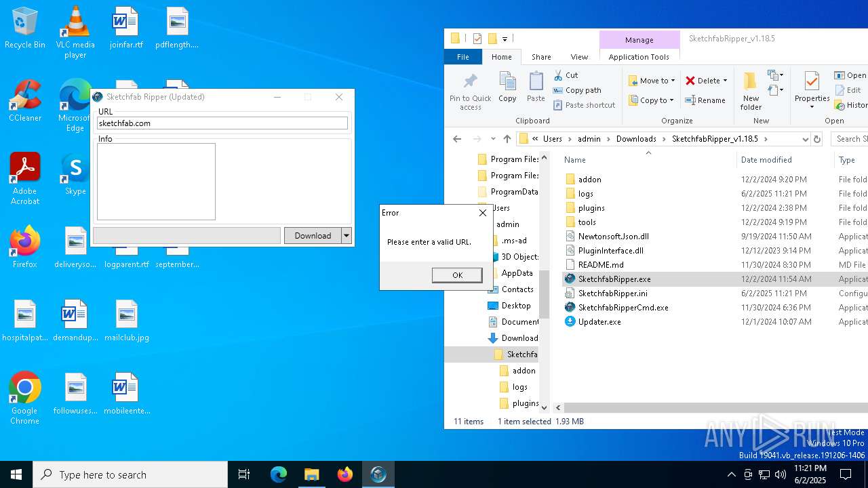
Task: Open the Application Tools tab
Action: (x=639, y=57)
